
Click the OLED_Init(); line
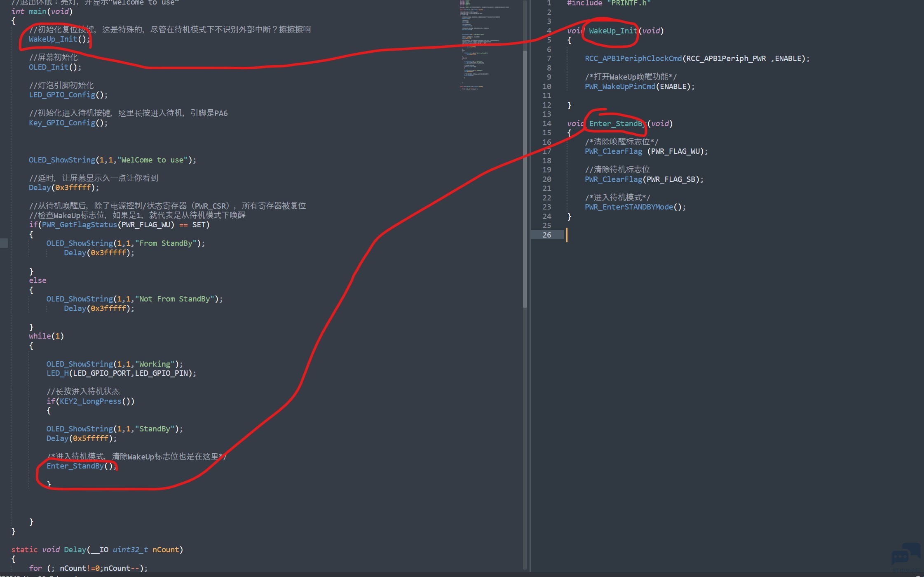(55, 67)
